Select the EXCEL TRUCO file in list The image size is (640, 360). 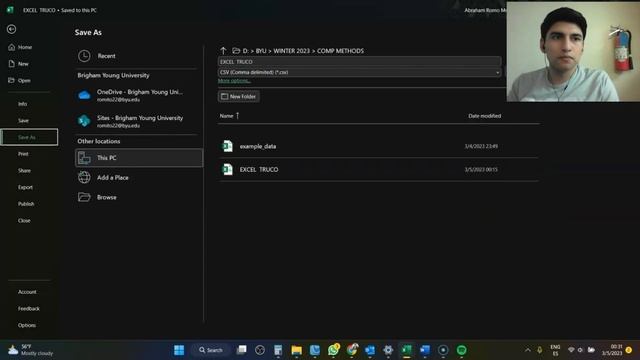click(378, 169)
